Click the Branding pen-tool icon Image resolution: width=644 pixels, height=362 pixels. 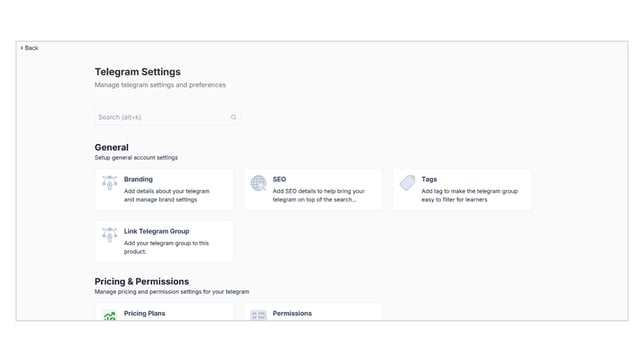[x=110, y=183]
